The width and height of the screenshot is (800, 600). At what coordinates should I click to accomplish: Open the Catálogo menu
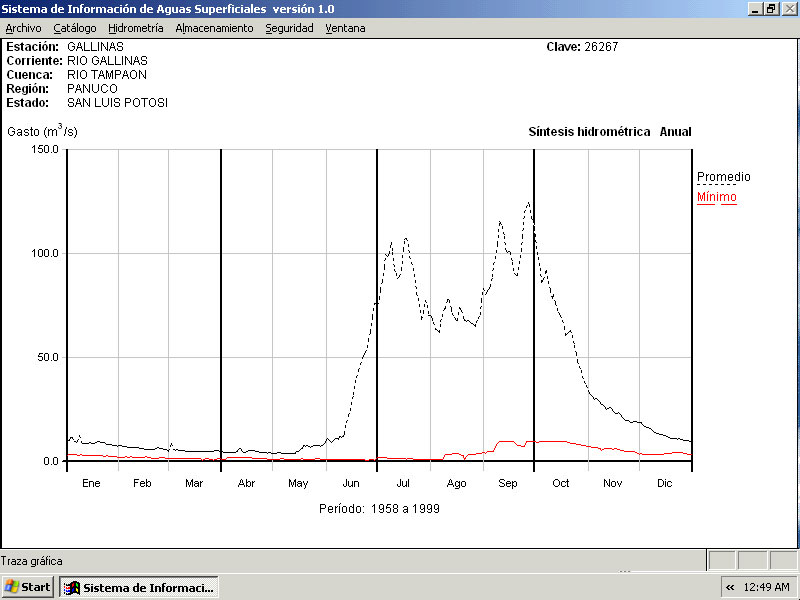[x=75, y=28]
